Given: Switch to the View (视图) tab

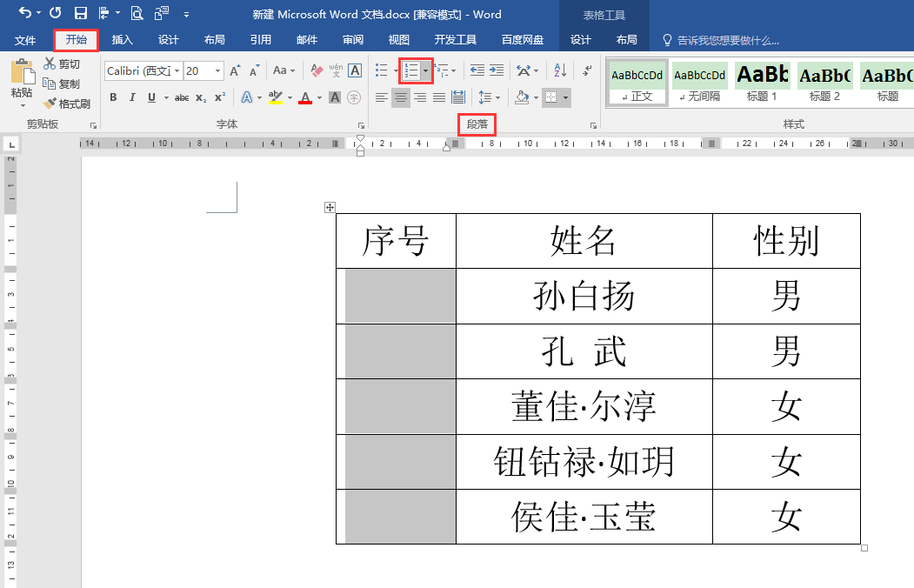Looking at the screenshot, I should coord(398,40).
